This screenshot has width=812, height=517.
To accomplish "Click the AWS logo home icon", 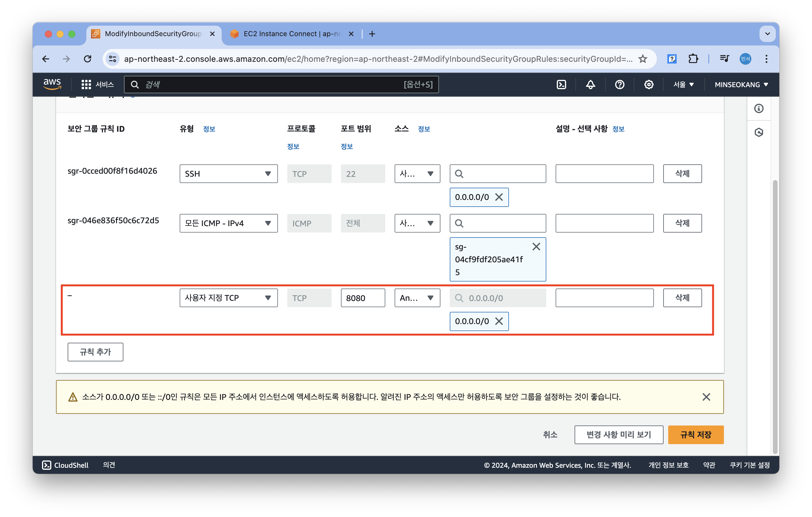I will [x=52, y=84].
